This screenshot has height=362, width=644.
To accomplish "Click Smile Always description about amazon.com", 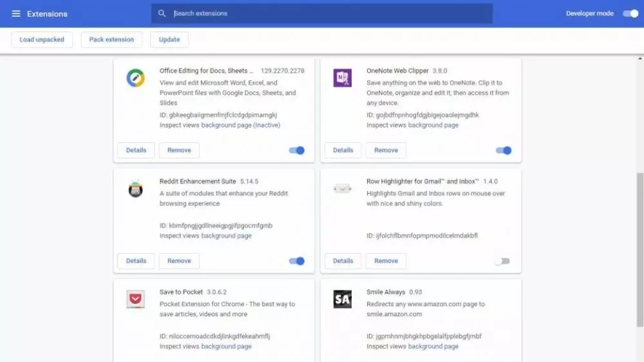I will click(x=426, y=309).
